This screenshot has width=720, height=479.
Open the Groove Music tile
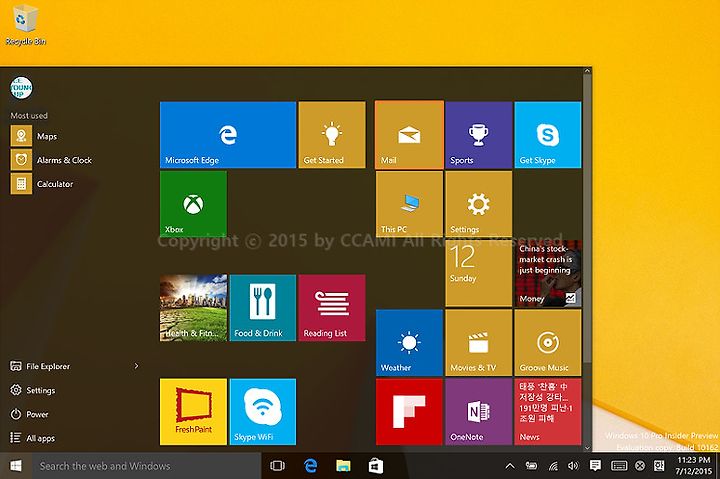pyautogui.click(x=548, y=343)
